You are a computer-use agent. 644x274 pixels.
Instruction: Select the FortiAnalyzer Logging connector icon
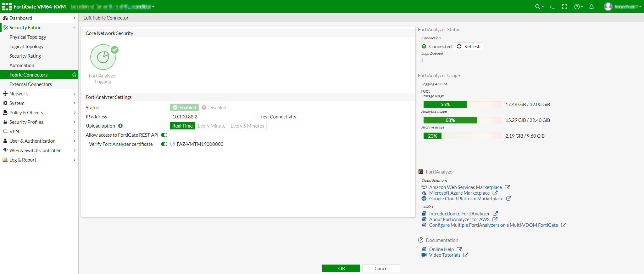click(103, 57)
